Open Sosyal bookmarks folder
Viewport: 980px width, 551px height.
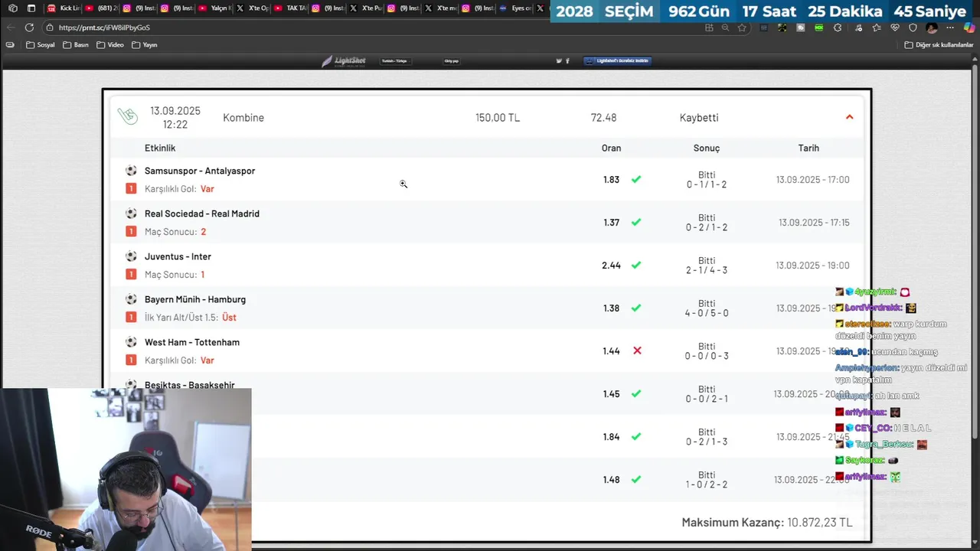click(x=41, y=44)
